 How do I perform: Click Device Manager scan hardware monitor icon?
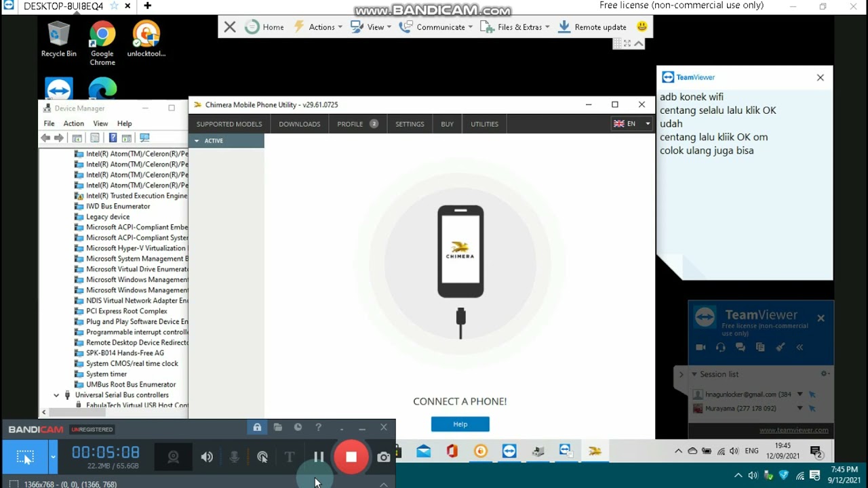[x=144, y=138]
